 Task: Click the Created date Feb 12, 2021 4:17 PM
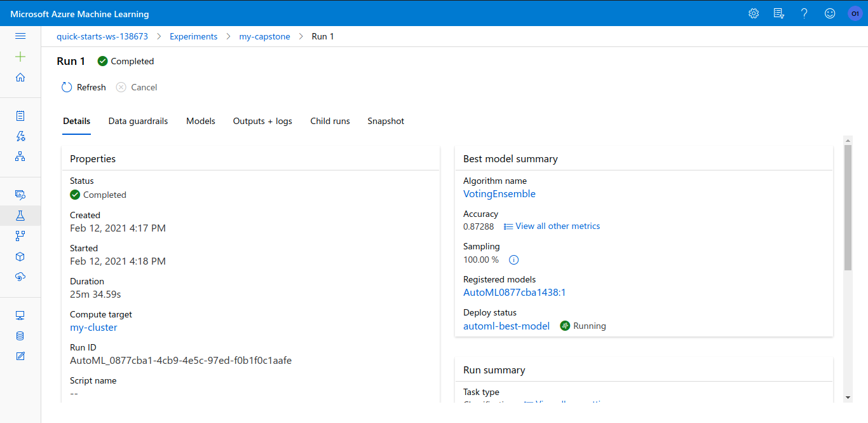[118, 228]
